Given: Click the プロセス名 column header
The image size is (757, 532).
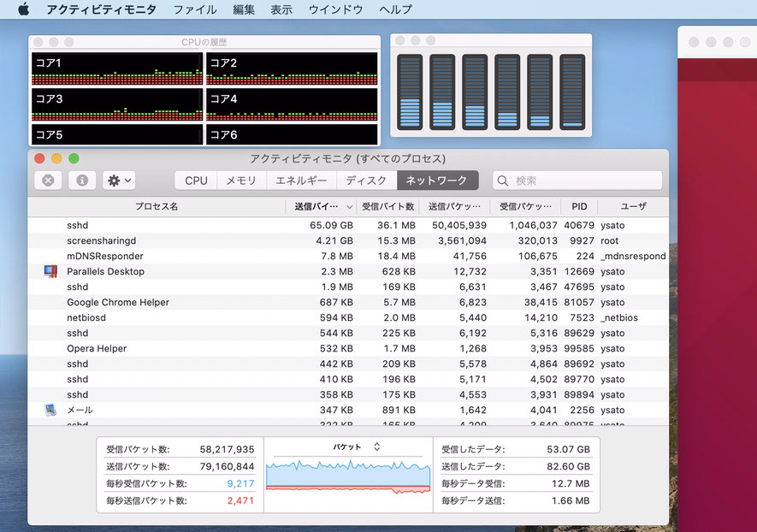Looking at the screenshot, I should pos(156,207).
